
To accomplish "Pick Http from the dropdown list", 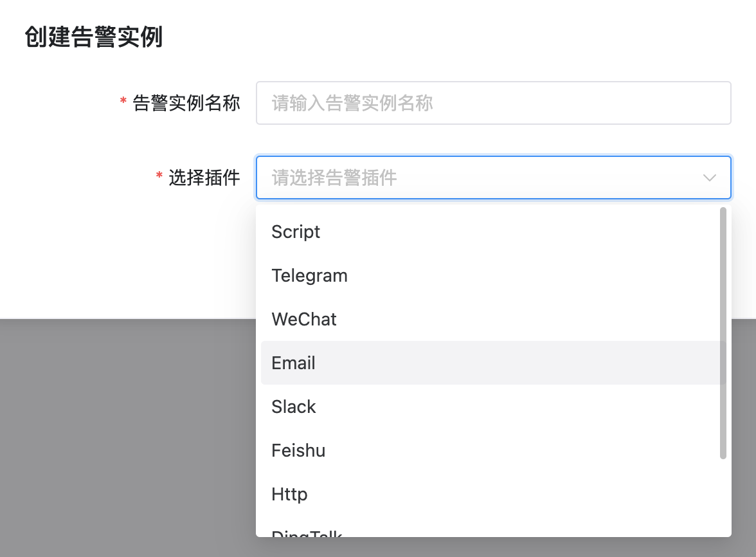I will (x=289, y=494).
